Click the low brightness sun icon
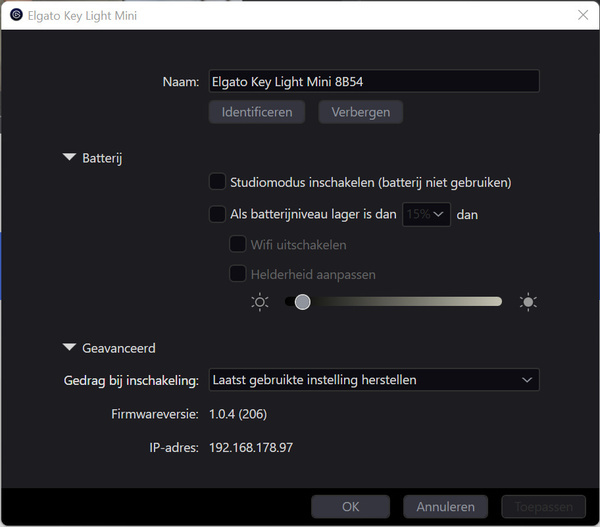Viewport: 600px width, 527px height. point(260,302)
